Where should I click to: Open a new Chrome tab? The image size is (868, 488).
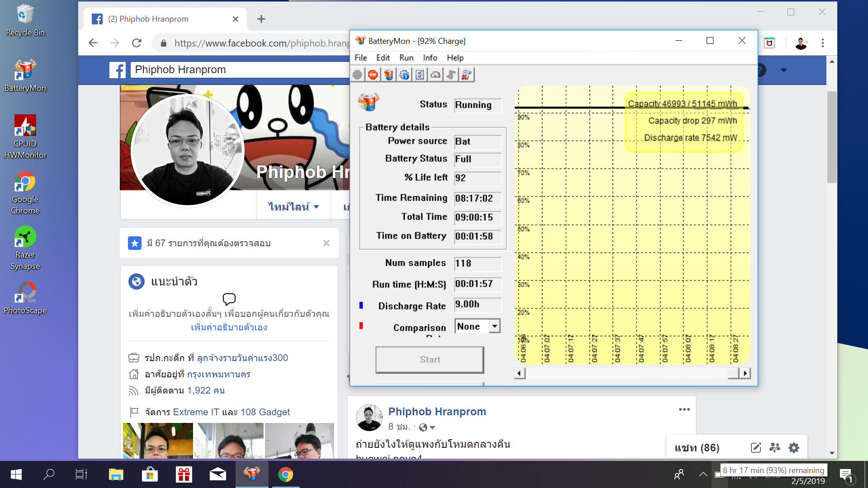tap(261, 19)
